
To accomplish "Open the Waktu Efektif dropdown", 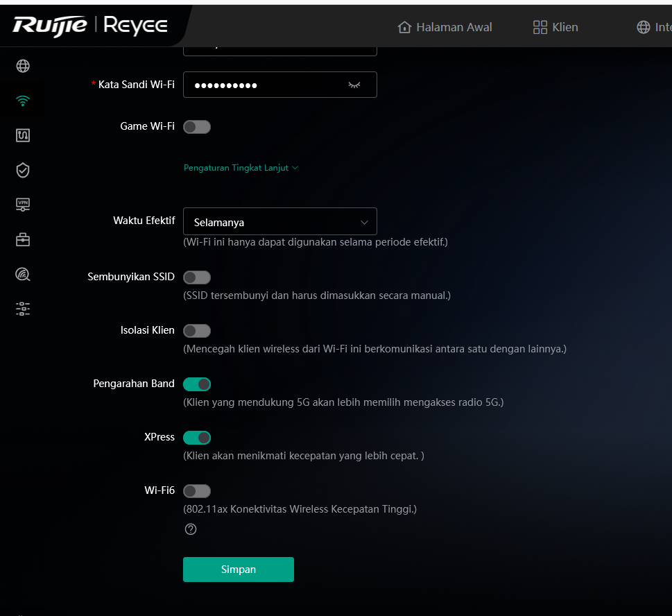I will tap(279, 222).
